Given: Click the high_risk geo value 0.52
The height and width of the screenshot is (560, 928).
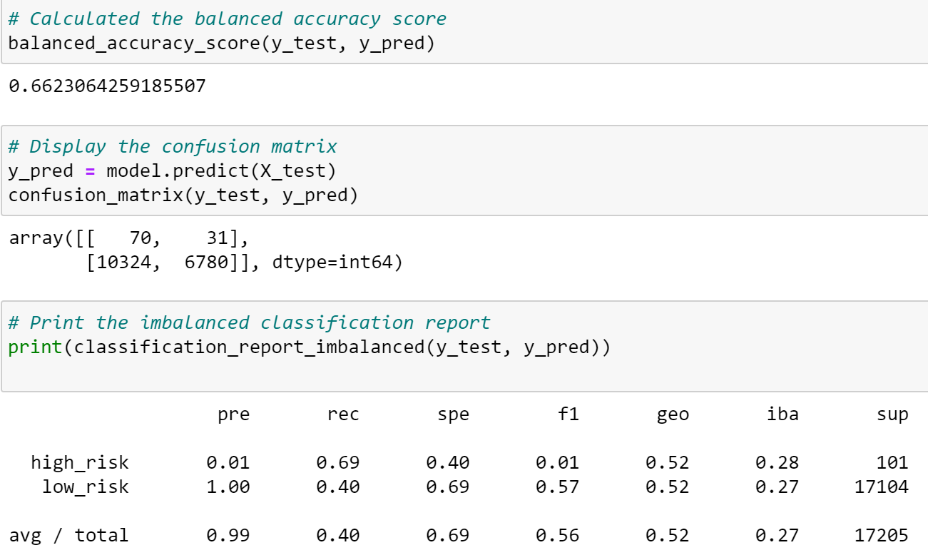Looking at the screenshot, I should [x=668, y=463].
